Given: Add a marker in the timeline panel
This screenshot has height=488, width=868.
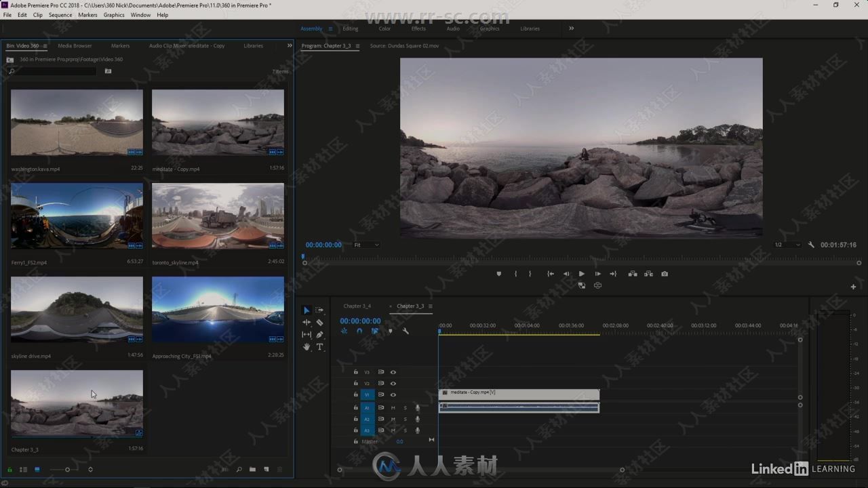Looking at the screenshot, I should pyautogui.click(x=390, y=331).
